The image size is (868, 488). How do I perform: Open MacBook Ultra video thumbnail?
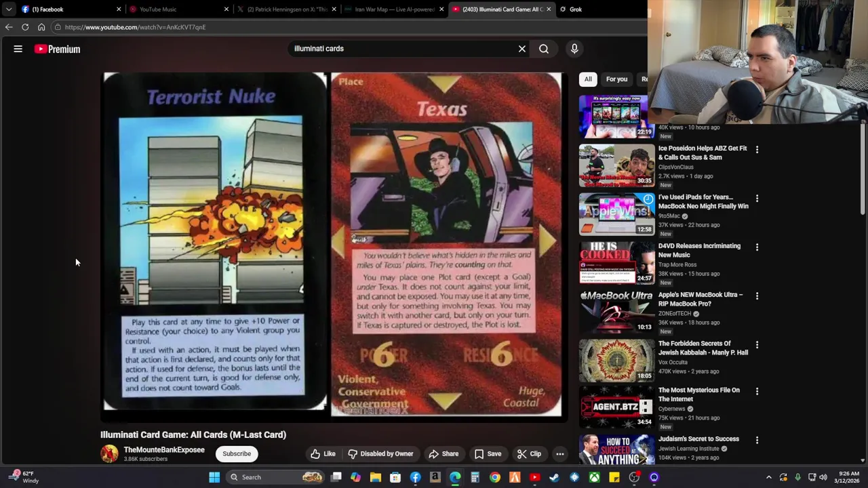pyautogui.click(x=616, y=312)
